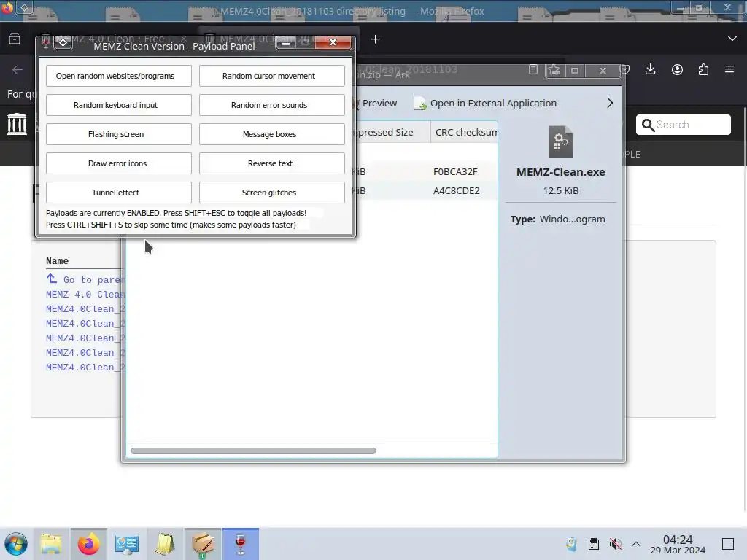
Task: Toggle 'Random keyboard input' payload
Action: pyautogui.click(x=119, y=105)
